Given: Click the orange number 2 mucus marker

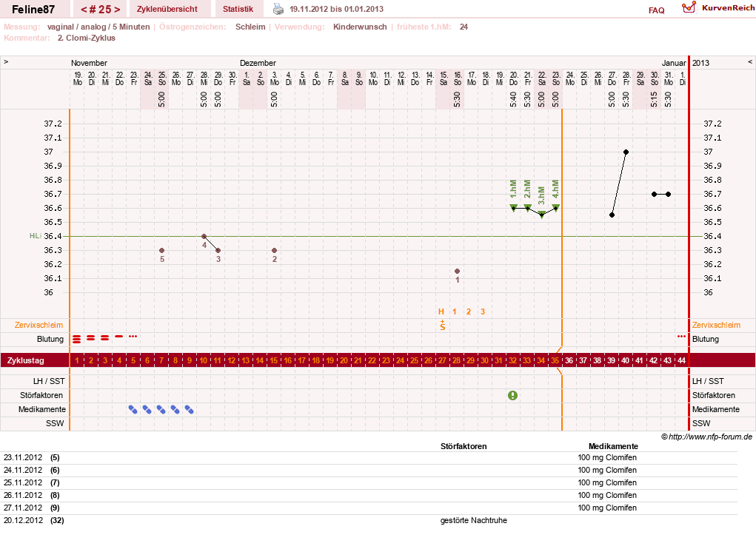Looking at the screenshot, I should click(x=468, y=311).
